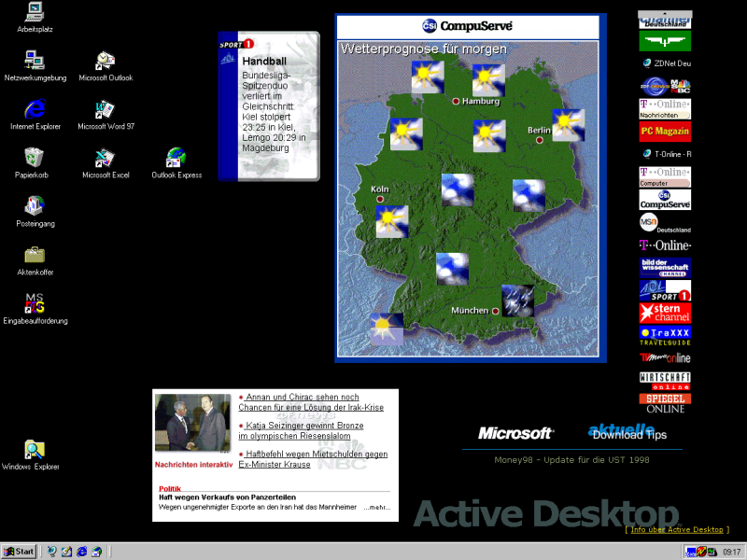
Task: Click Info über Active Desktop link
Action: tap(676, 529)
